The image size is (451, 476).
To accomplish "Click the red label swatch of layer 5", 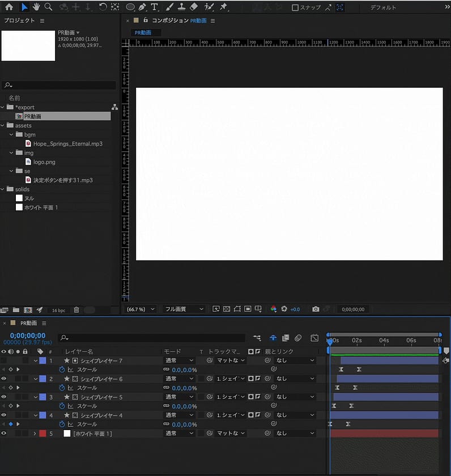I will point(42,433).
